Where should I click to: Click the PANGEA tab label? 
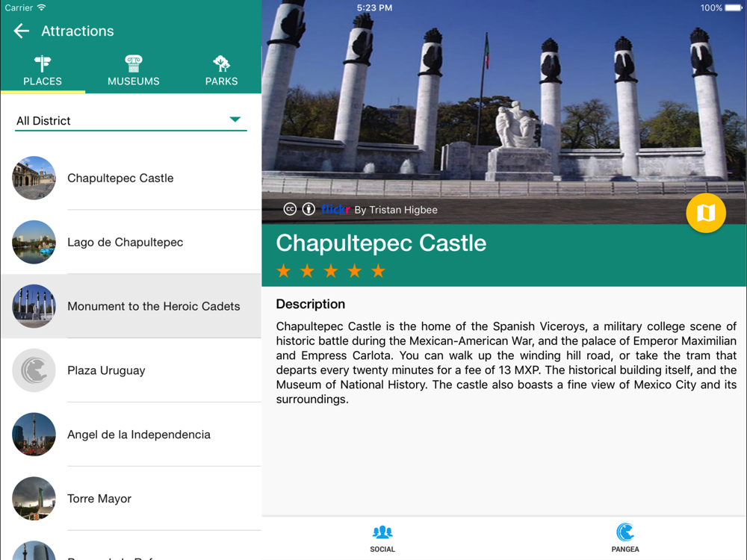pyautogui.click(x=625, y=549)
